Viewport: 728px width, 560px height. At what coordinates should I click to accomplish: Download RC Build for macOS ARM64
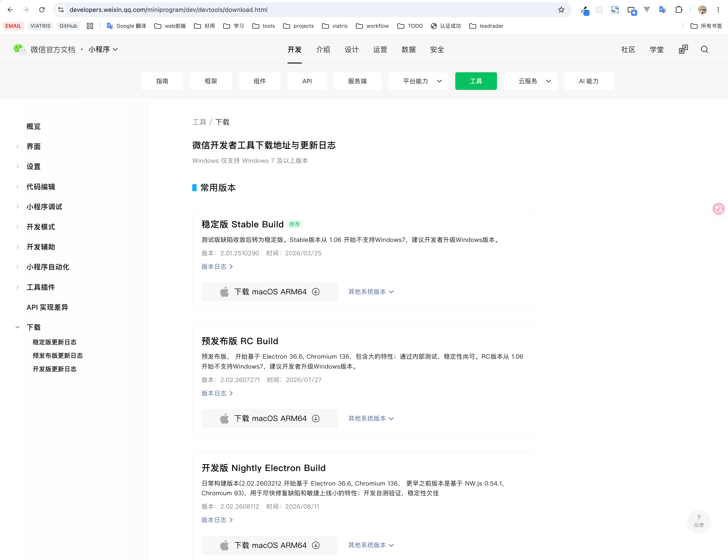(269, 418)
